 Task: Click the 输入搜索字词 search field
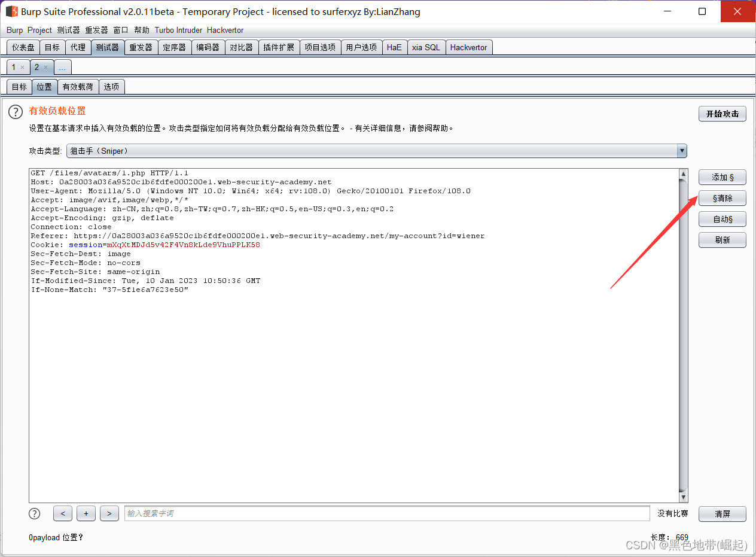point(387,513)
